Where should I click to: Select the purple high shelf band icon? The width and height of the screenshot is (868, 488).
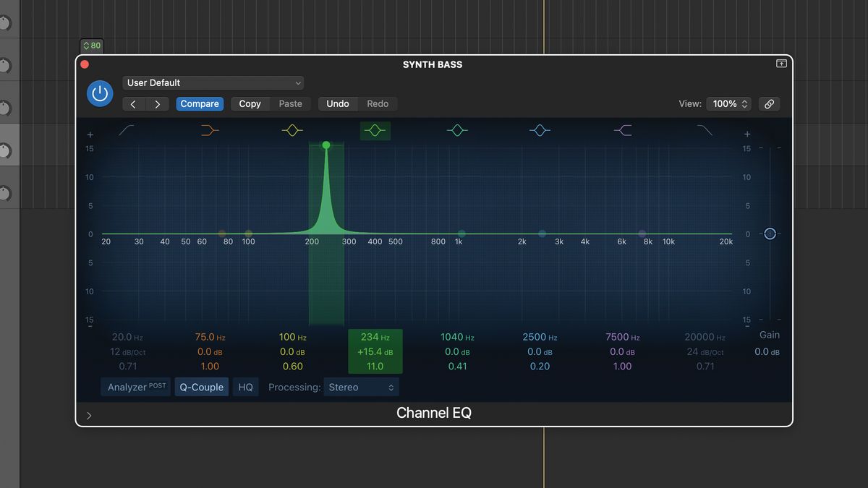624,130
